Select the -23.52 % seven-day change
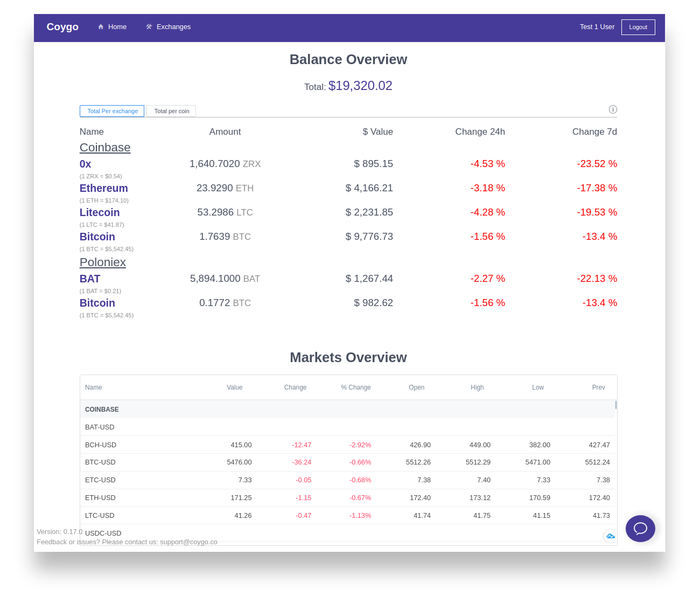Viewport: 700px width, 596px height. coord(597,164)
